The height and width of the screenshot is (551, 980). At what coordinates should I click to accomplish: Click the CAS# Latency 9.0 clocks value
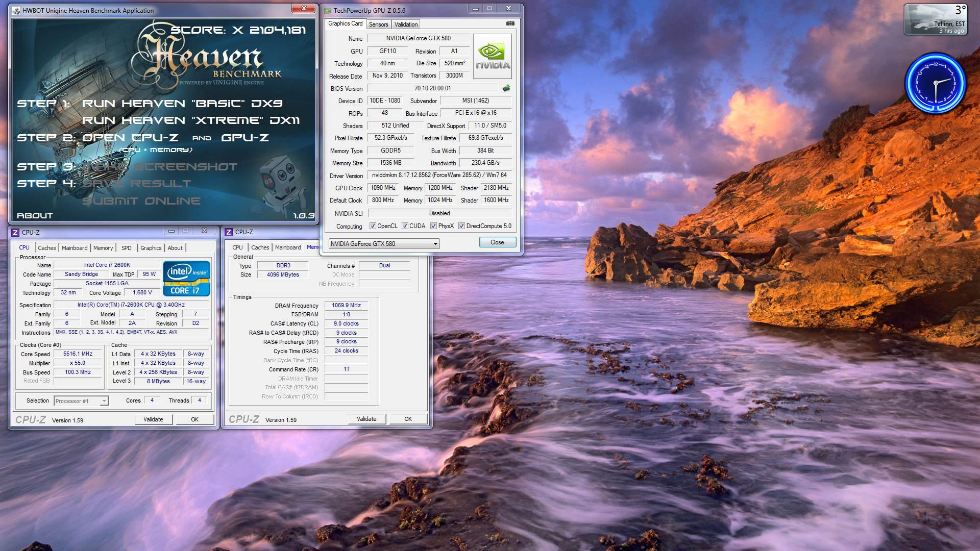pyautogui.click(x=346, y=324)
